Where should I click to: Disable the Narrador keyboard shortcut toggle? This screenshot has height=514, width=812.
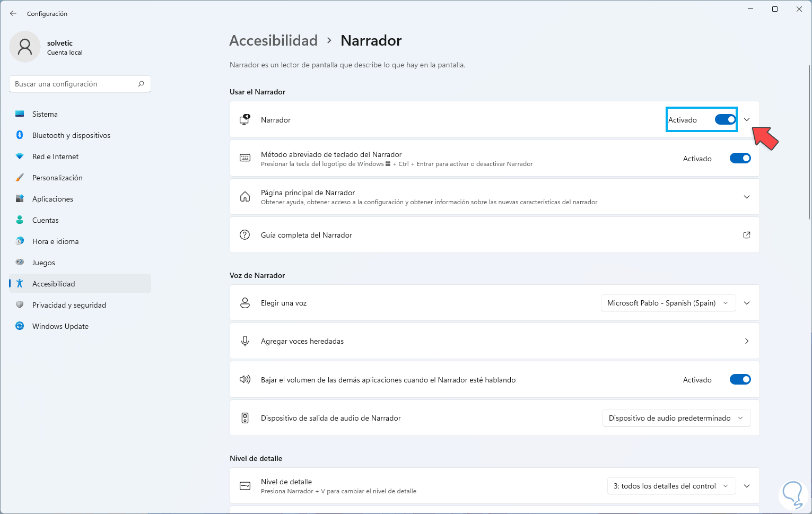point(740,159)
